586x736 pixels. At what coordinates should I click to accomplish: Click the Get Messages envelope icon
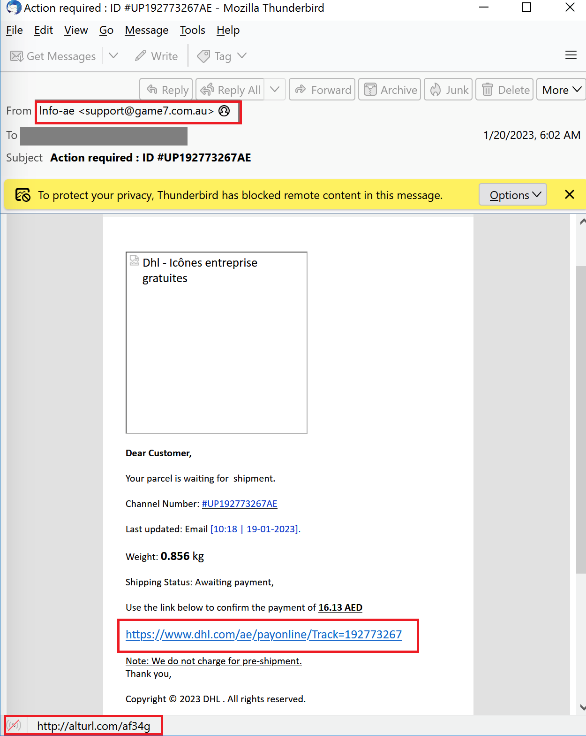[16, 56]
